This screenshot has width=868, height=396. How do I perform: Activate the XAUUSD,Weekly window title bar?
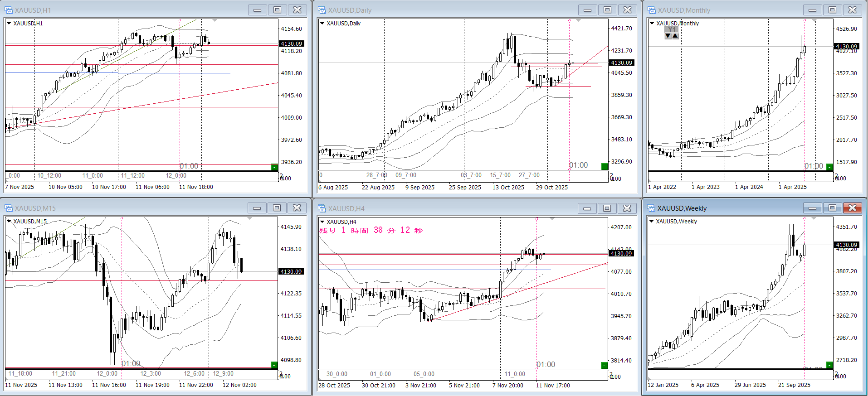click(726, 208)
